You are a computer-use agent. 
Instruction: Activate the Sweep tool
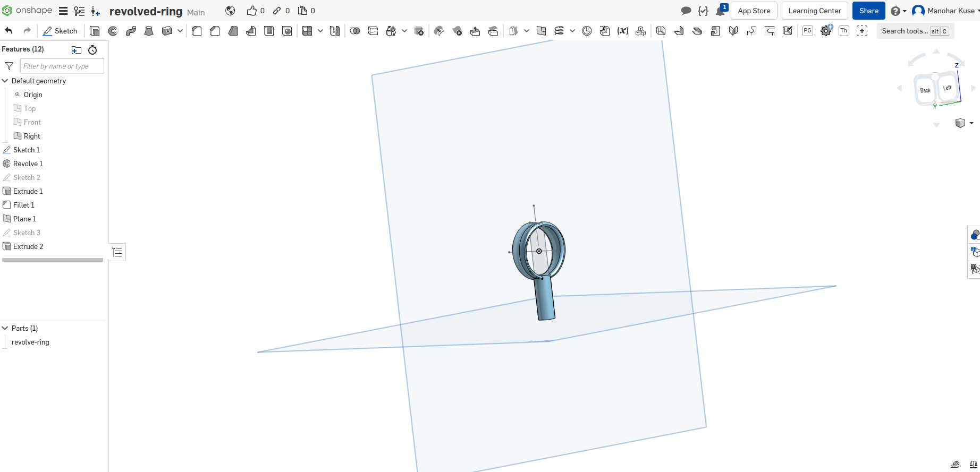131,31
